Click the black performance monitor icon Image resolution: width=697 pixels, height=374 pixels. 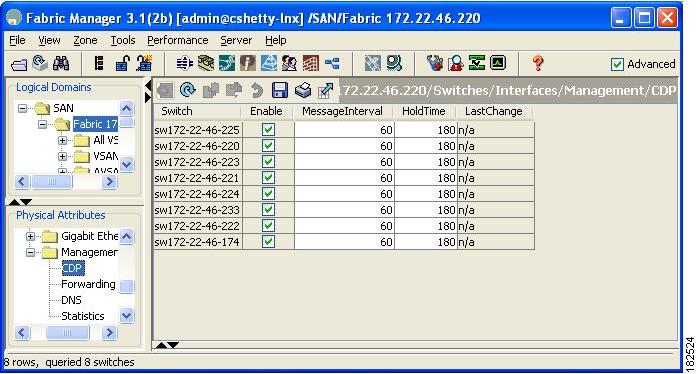tap(498, 63)
